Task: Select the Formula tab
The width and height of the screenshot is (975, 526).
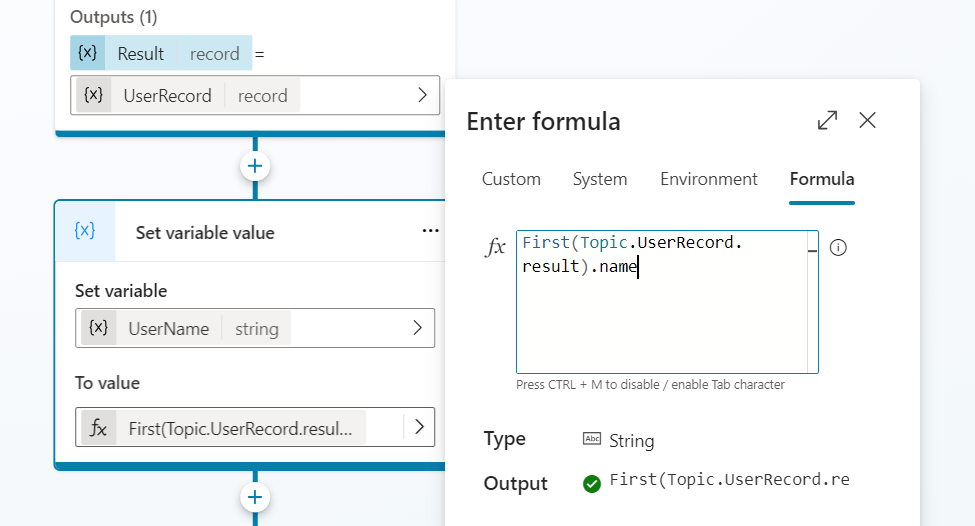Action: 821,180
